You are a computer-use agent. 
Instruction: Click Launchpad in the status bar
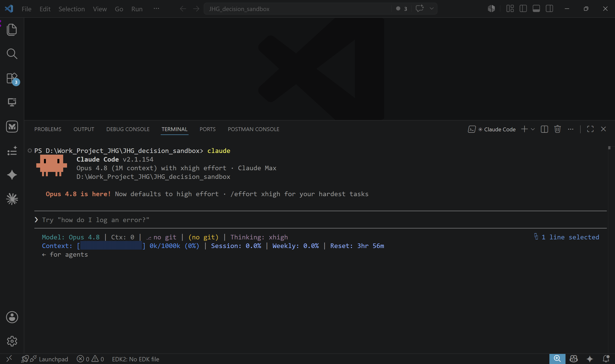[x=45, y=359]
